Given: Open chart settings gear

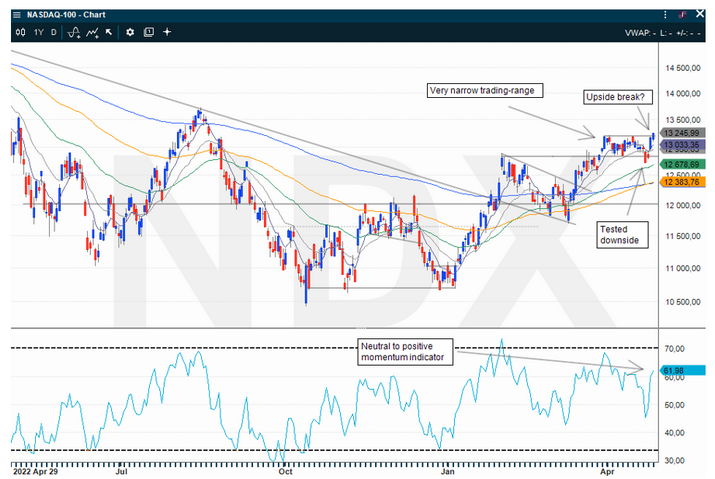Looking at the screenshot, I should click(130, 32).
